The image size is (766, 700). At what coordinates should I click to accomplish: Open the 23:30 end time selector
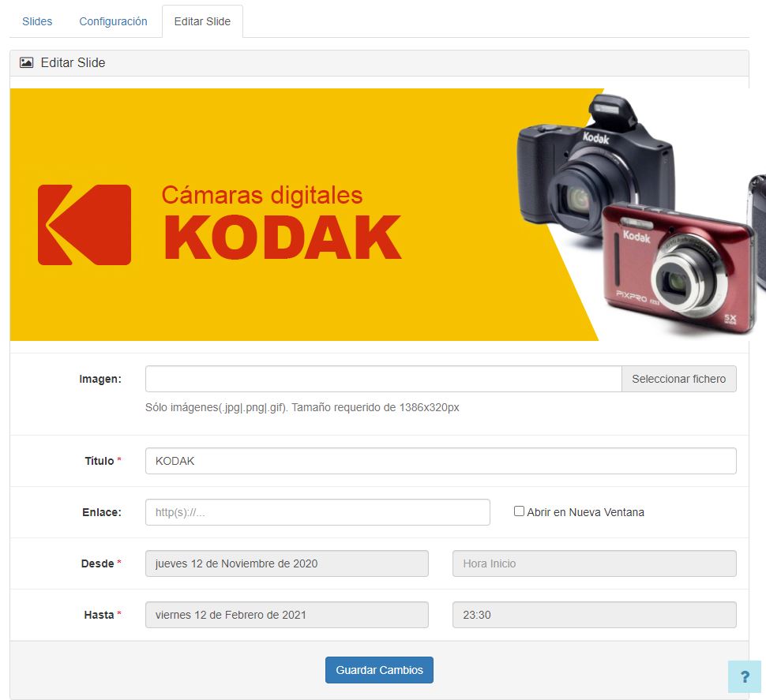594,615
